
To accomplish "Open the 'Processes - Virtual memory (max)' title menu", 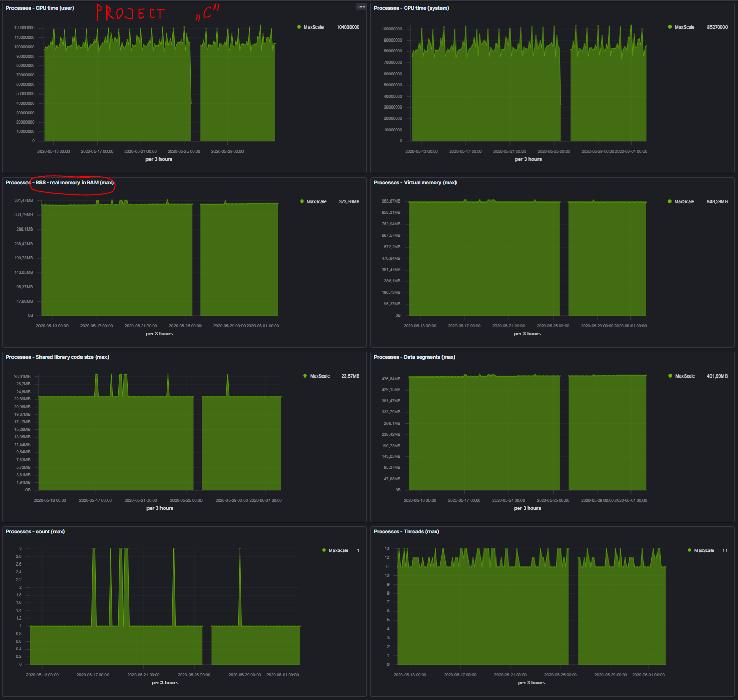I will [x=415, y=183].
